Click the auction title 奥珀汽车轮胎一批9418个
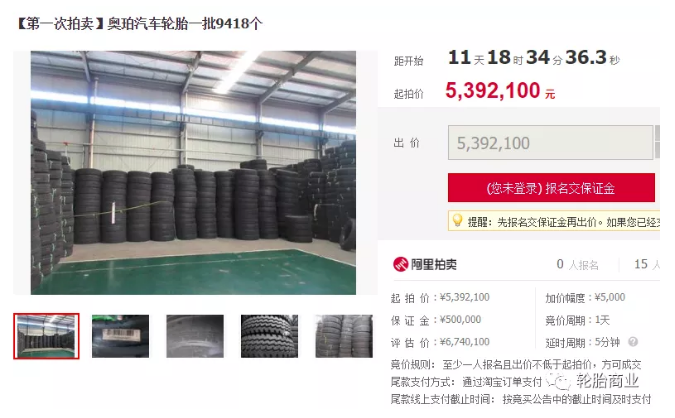 coord(185,24)
